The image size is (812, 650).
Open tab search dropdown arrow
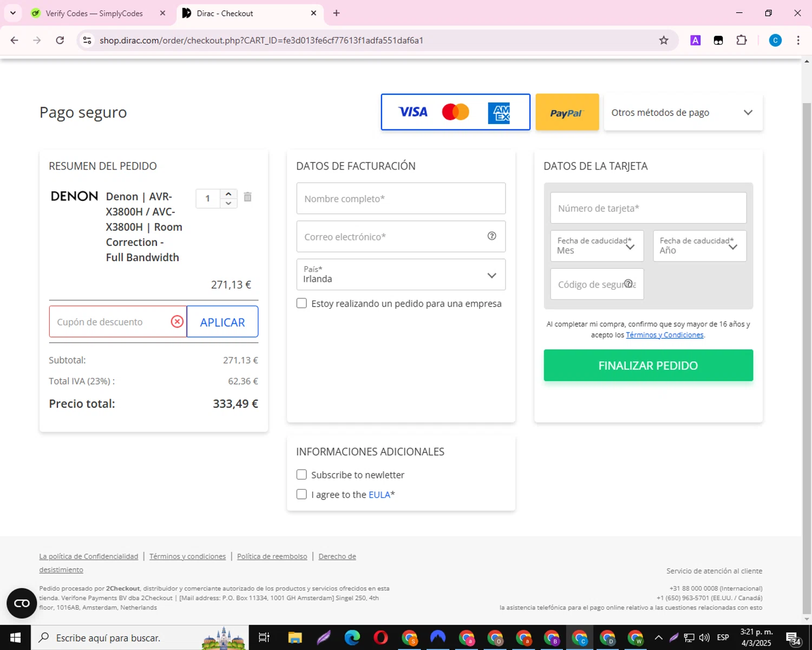point(13,13)
